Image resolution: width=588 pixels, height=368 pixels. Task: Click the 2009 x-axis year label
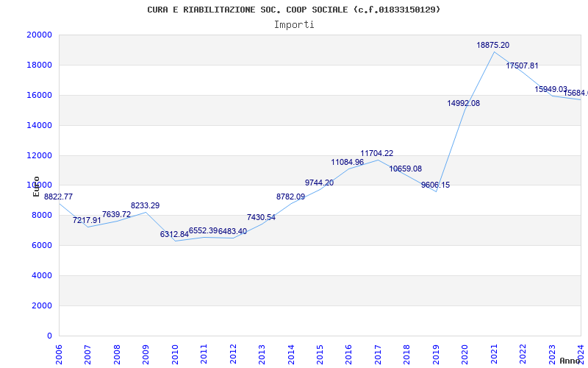(146, 354)
